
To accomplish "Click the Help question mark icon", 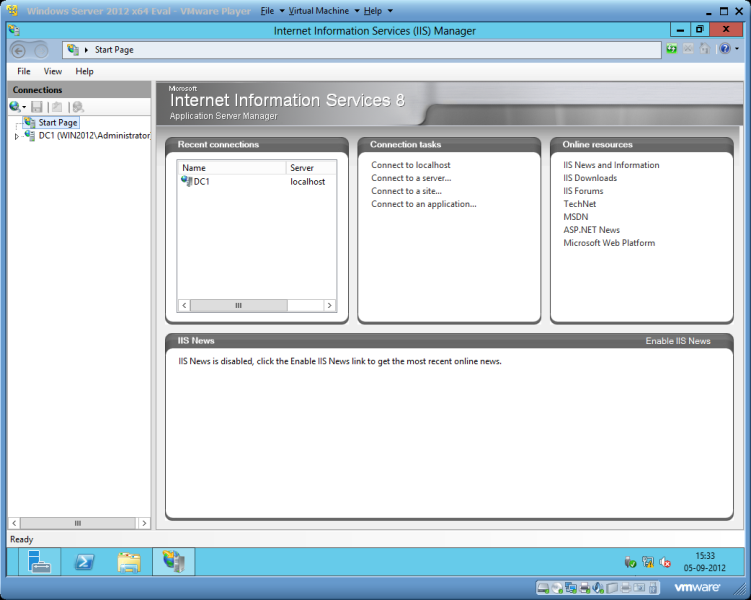I will coord(723,49).
